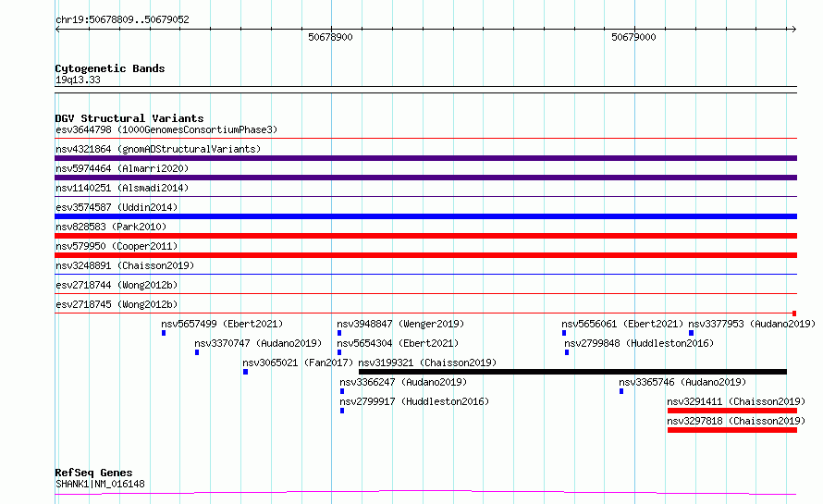The image size is (823, 504).
Task: Select the thin red esv2718744 (Wong2012b) line
Action: click(425, 294)
